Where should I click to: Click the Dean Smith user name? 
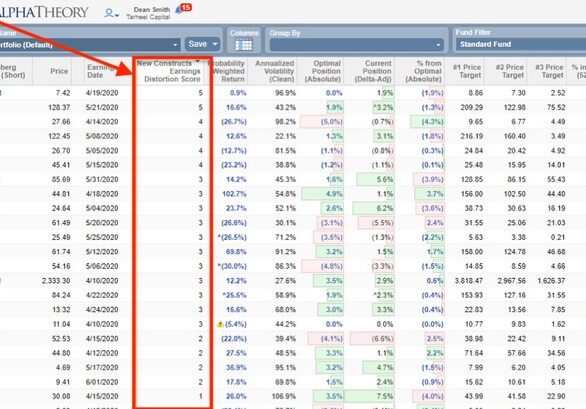point(152,9)
